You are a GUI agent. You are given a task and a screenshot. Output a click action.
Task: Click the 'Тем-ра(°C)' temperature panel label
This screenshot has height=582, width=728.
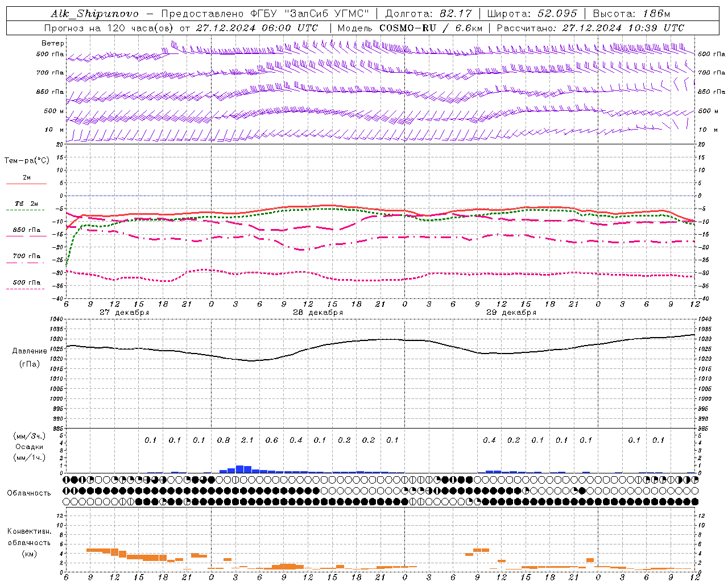[x=27, y=161]
